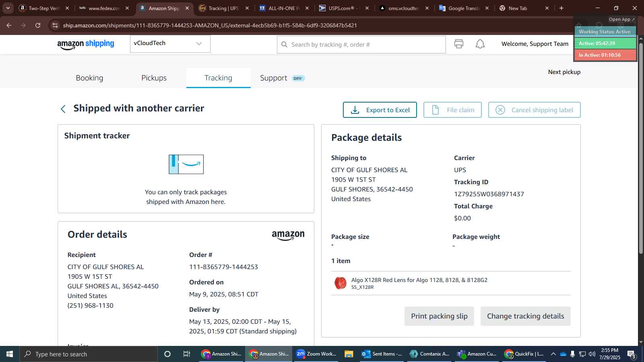Click the File claim button
The image size is (644, 362).
click(x=452, y=110)
